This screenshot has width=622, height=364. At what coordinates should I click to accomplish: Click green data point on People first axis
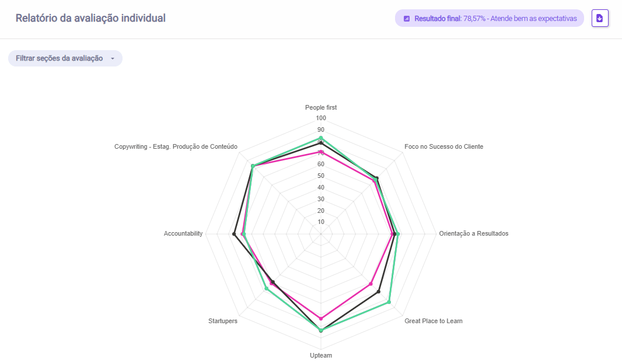[x=321, y=138]
